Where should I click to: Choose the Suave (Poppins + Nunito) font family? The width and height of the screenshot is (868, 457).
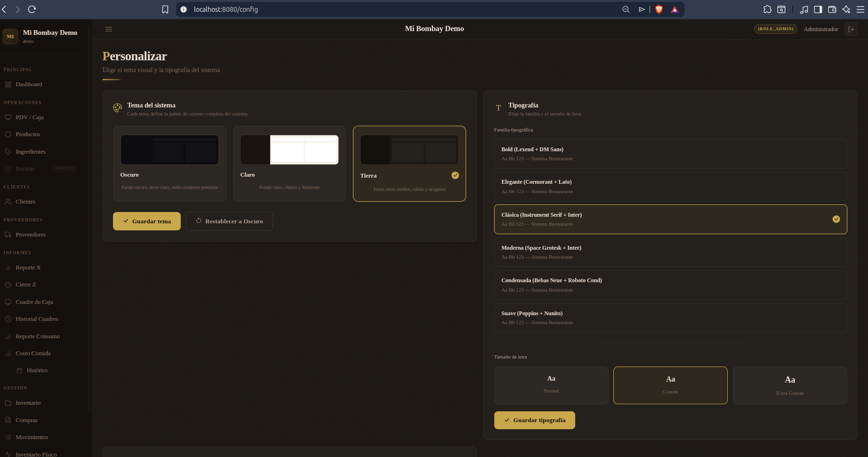pos(670,318)
